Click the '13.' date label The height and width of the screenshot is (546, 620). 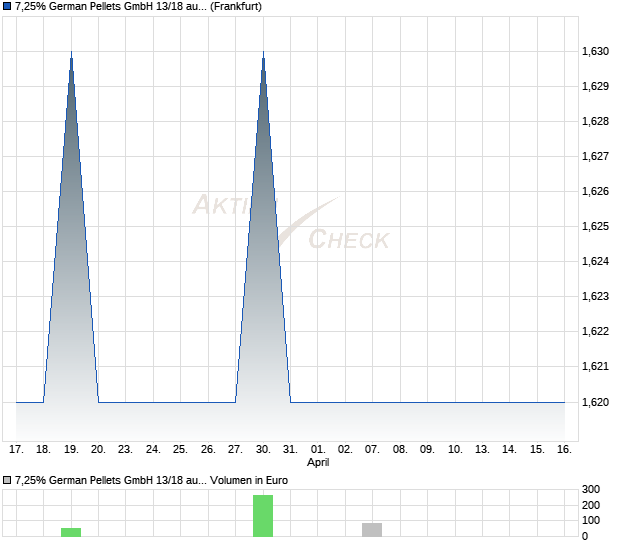pos(482,450)
